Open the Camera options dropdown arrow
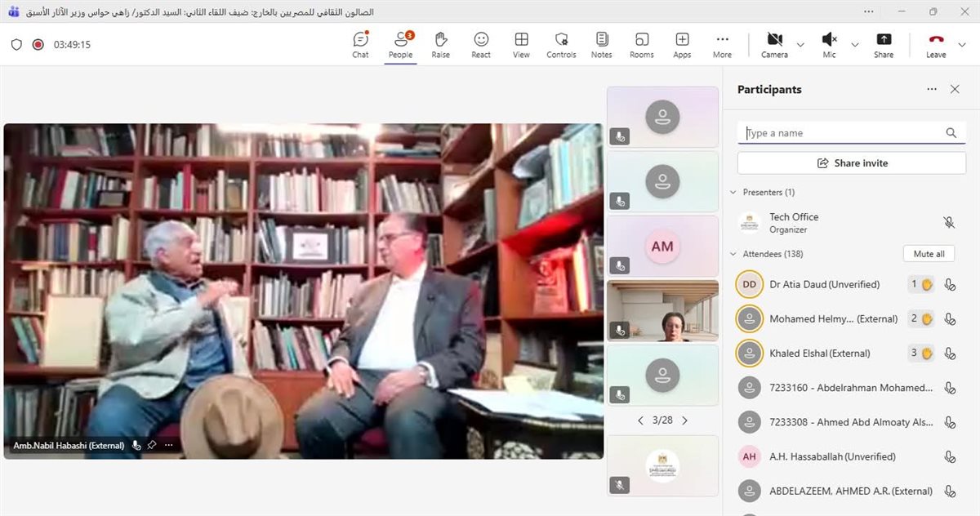 tap(800, 45)
